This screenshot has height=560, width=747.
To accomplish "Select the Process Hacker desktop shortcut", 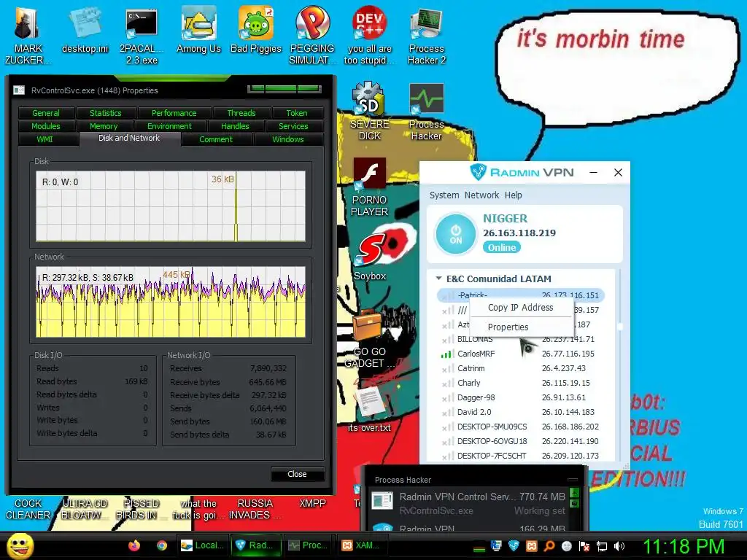I will (426, 112).
